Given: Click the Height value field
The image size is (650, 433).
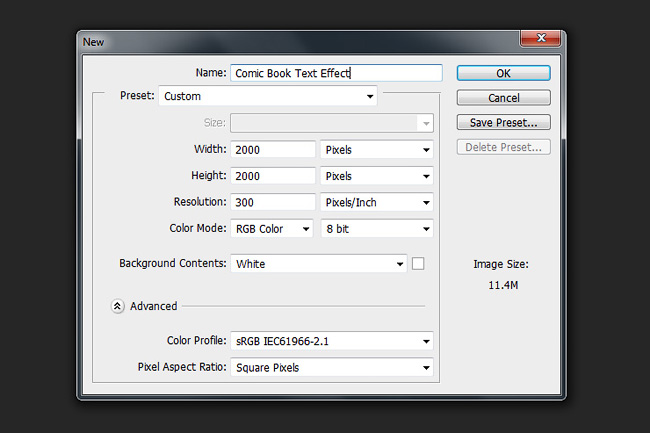Looking at the screenshot, I should [273, 176].
